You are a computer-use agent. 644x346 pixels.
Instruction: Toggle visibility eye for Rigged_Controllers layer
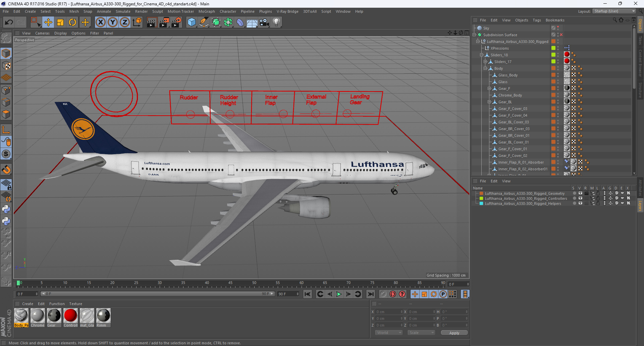580,198
